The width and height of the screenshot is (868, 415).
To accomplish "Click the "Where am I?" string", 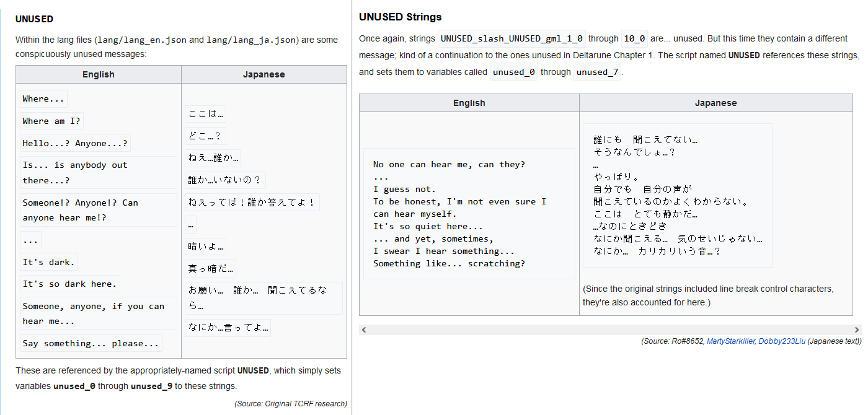I will click(52, 121).
